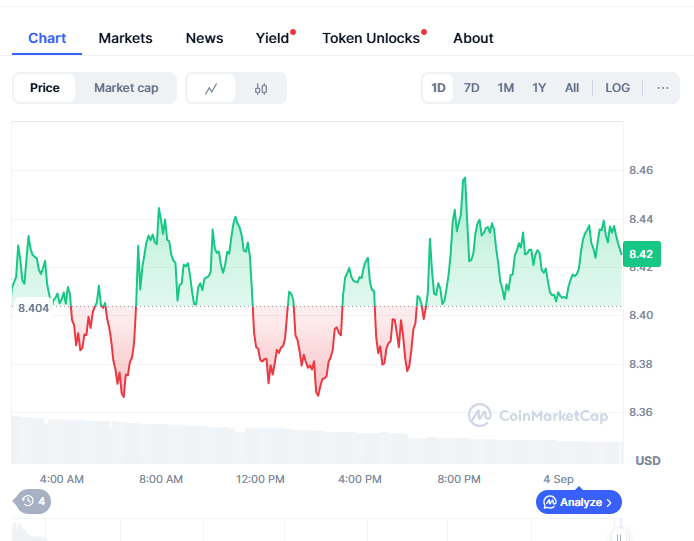
Task: Expand the Analyze button chevron
Action: tap(610, 502)
